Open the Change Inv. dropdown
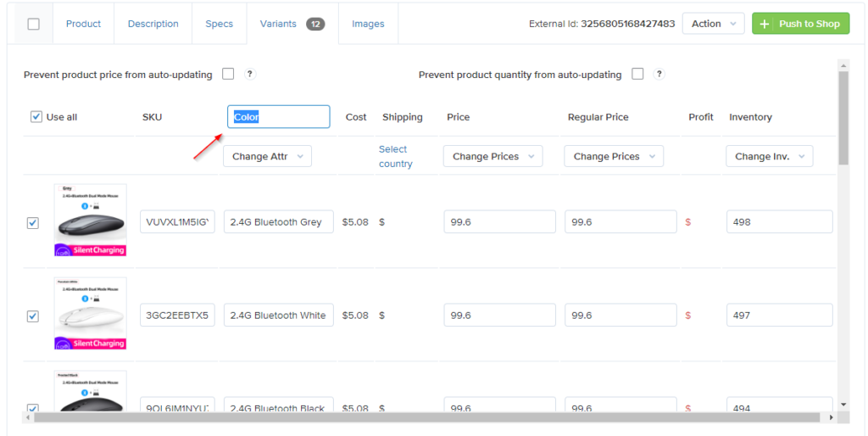Screen dimensions: 868x436 [769, 157]
